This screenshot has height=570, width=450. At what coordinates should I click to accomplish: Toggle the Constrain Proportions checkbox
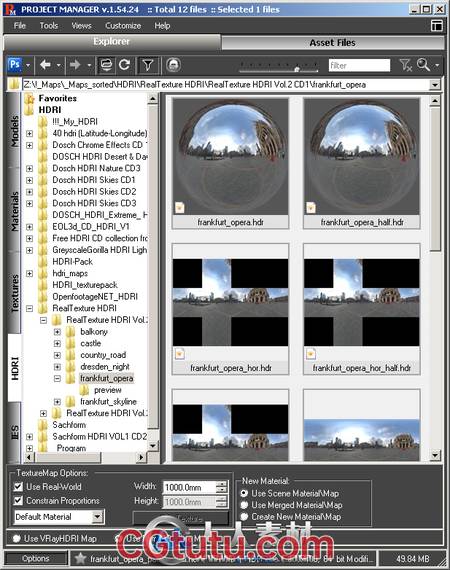click(18, 501)
